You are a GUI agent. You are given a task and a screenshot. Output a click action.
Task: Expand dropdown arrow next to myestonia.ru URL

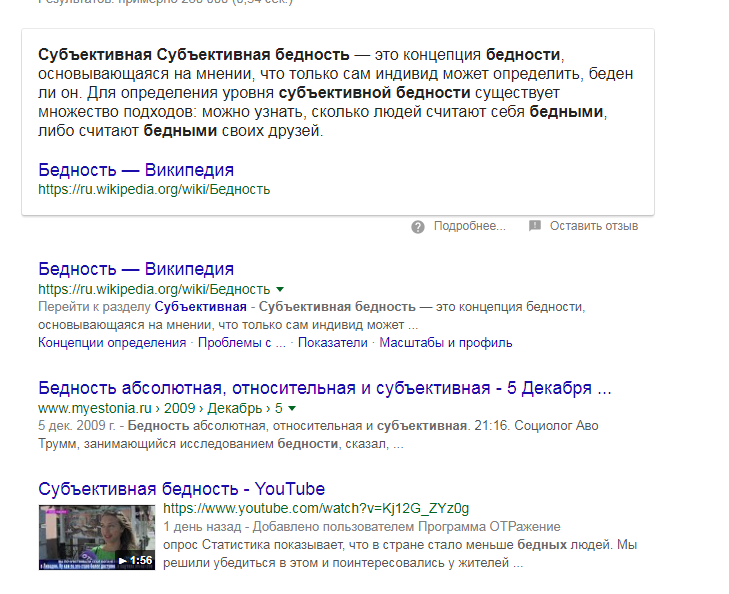[292, 409]
